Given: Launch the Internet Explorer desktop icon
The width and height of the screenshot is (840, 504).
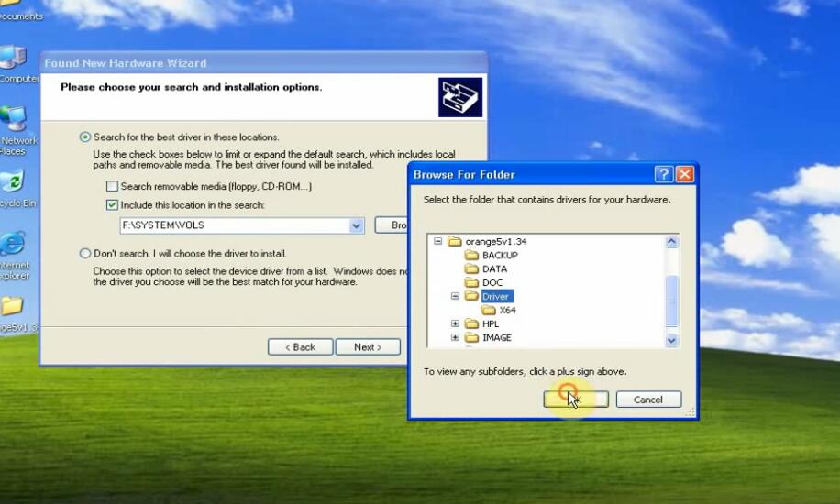Looking at the screenshot, I should pos(12,244).
